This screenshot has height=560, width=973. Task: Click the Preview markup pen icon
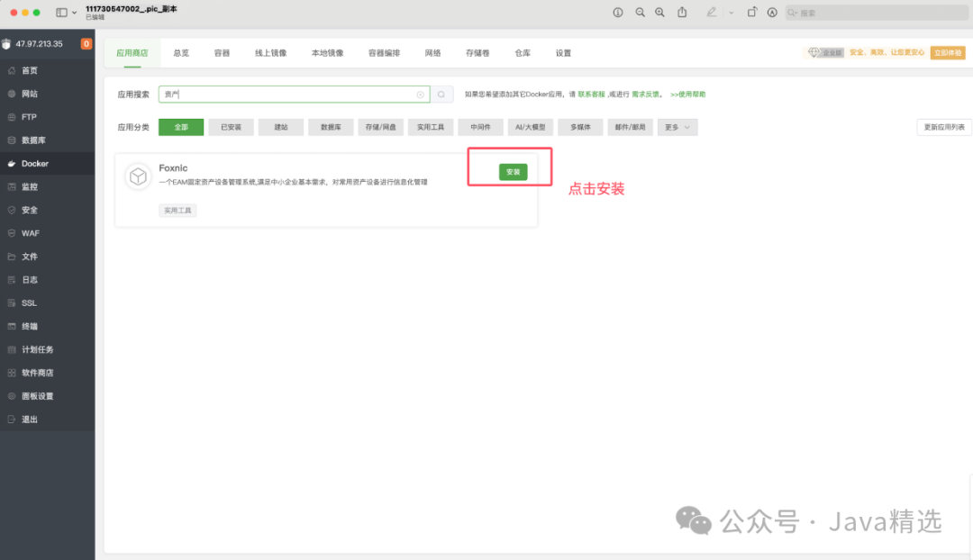point(711,12)
